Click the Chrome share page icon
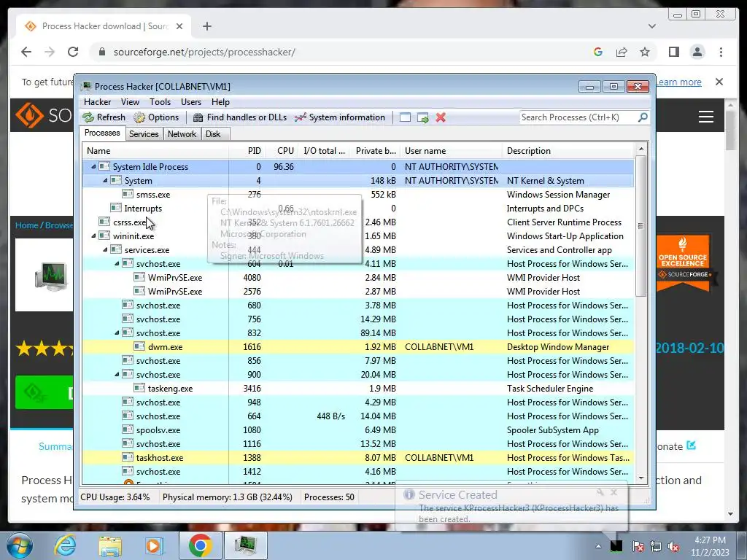The image size is (747, 560). coord(622,52)
